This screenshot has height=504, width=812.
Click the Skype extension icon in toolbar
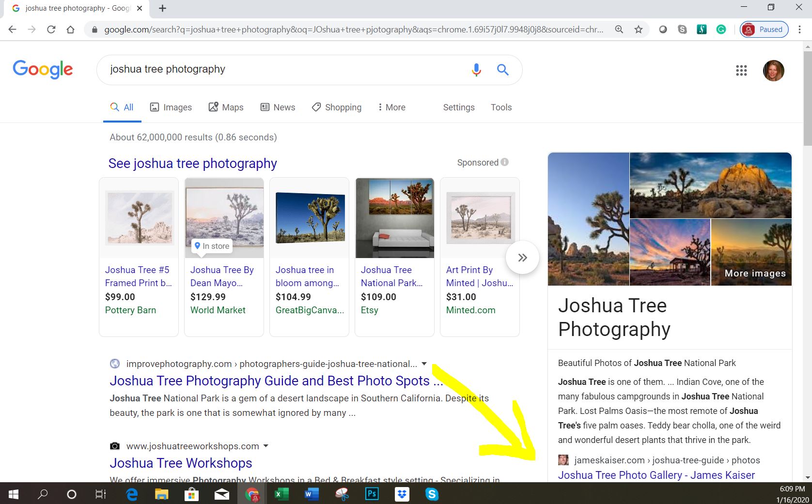click(x=682, y=30)
